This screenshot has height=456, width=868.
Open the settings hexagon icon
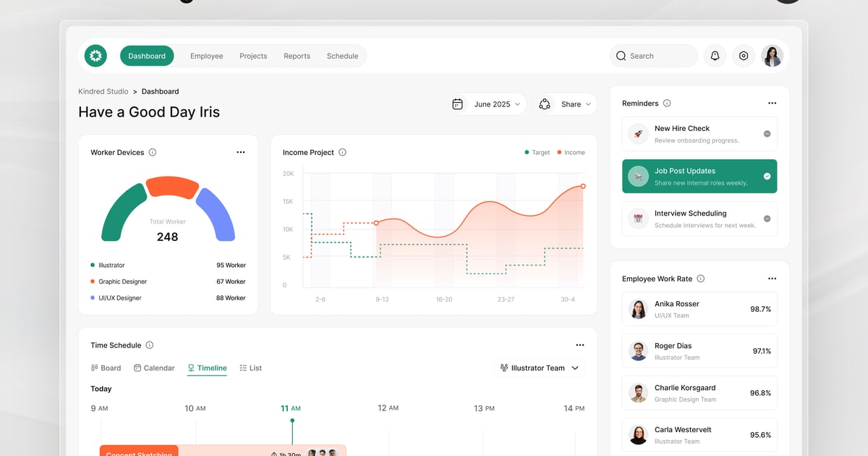pyautogui.click(x=744, y=56)
